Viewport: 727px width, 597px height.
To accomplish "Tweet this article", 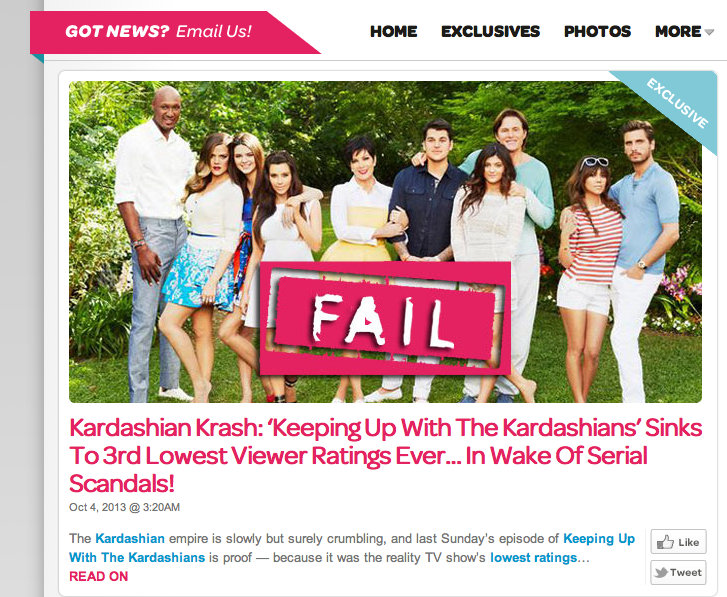I will pos(678,572).
